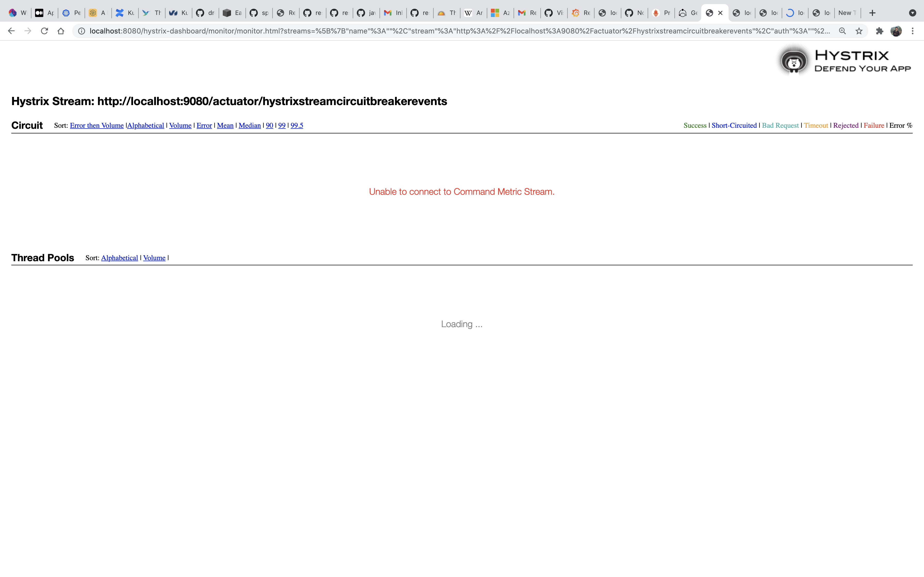924x577 pixels.
Task: Sort circuits by Median
Action: 249,125
